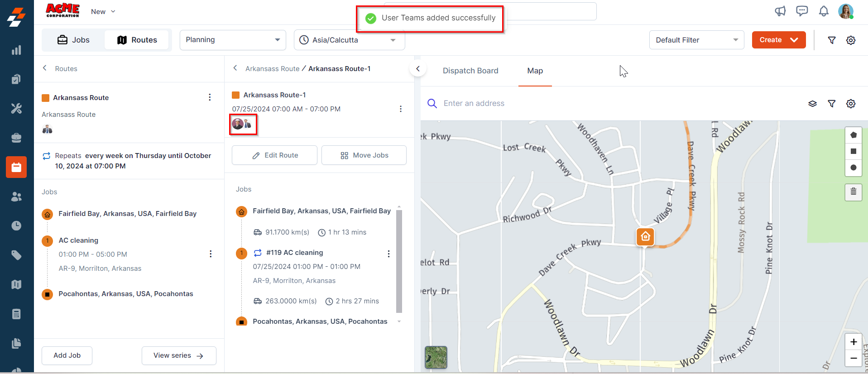
Task: Select the circle draw tool on map
Action: click(853, 168)
